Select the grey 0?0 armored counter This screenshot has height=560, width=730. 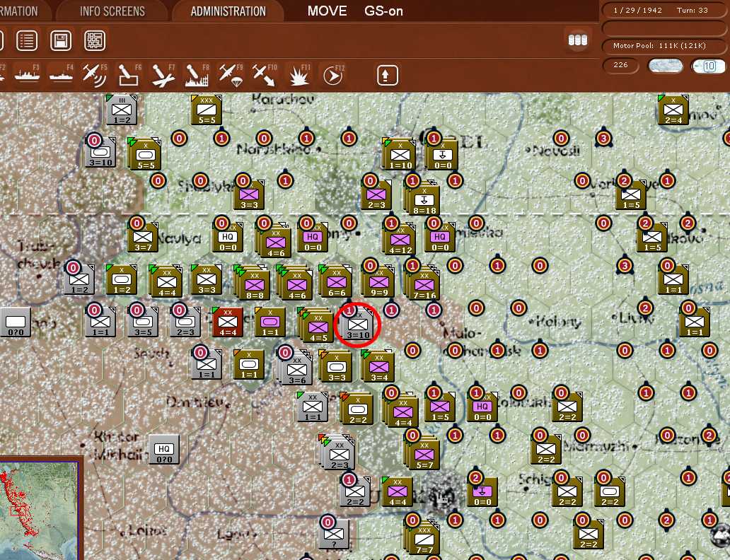coord(16,322)
